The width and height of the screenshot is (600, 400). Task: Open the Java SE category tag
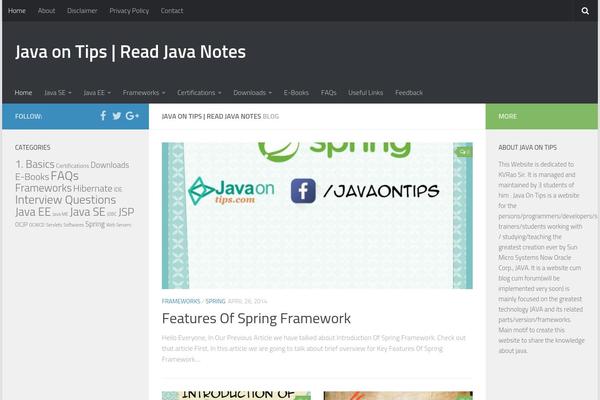[x=88, y=212]
